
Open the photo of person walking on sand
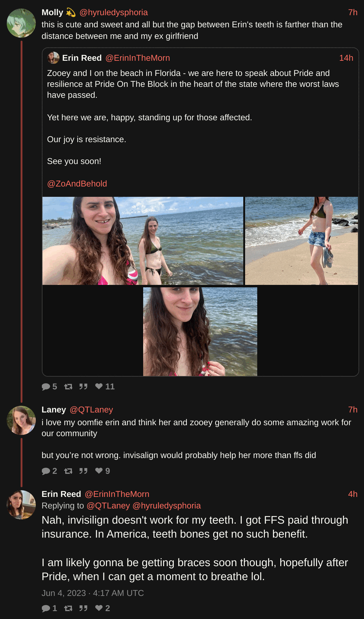(302, 241)
